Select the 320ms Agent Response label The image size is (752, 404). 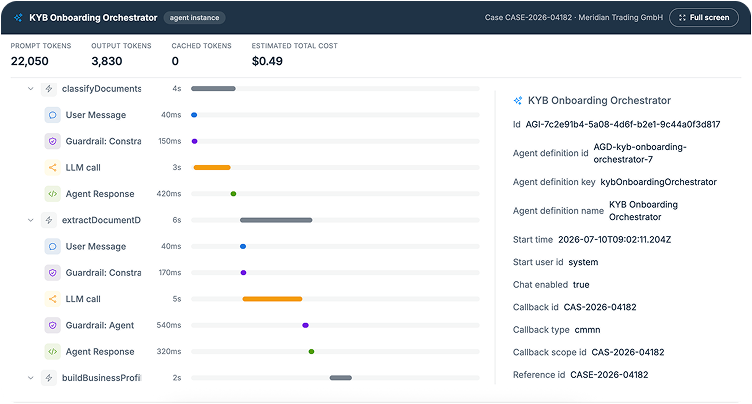coord(100,352)
